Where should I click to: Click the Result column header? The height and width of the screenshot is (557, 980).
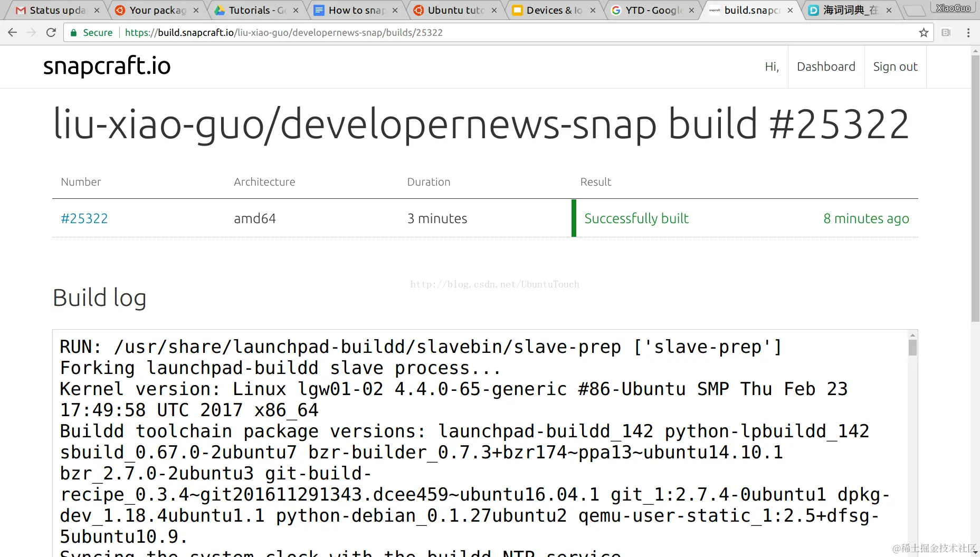click(595, 182)
